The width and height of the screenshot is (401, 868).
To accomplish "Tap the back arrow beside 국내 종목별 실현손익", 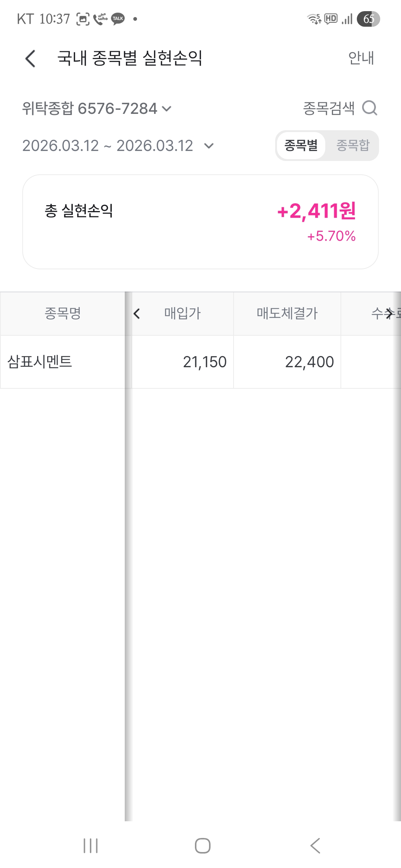I will (x=30, y=59).
